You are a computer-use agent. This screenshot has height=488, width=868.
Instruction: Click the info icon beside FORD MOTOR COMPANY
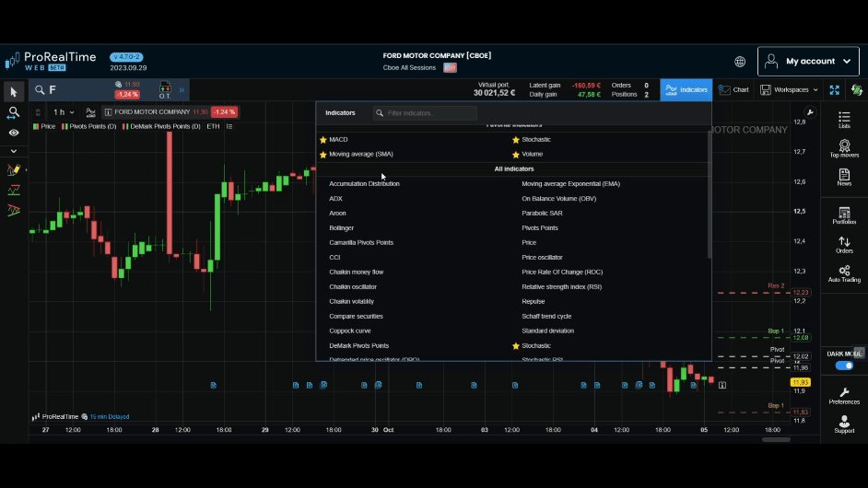(108, 111)
